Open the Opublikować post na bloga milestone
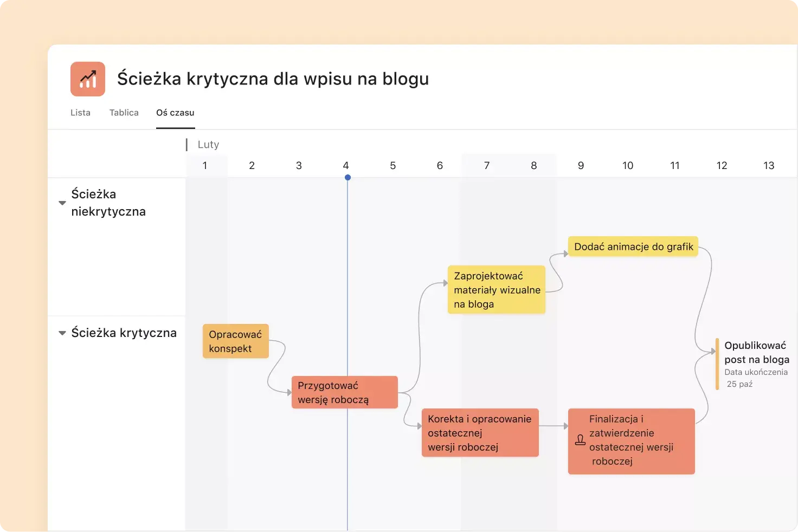Image resolution: width=798 pixels, height=532 pixels. click(752, 364)
